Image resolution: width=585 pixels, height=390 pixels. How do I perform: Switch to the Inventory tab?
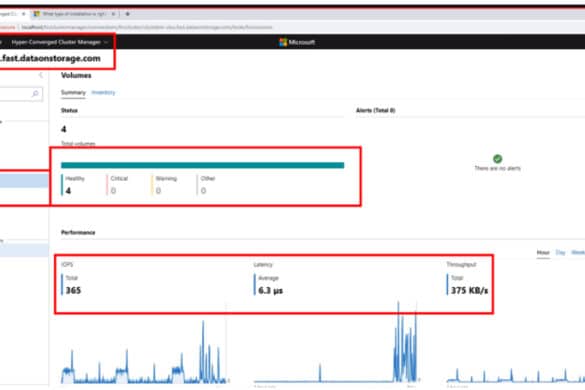pyautogui.click(x=103, y=92)
